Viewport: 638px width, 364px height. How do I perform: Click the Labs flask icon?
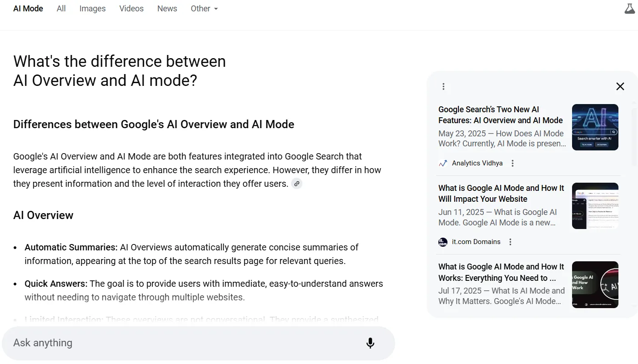coord(629,8)
